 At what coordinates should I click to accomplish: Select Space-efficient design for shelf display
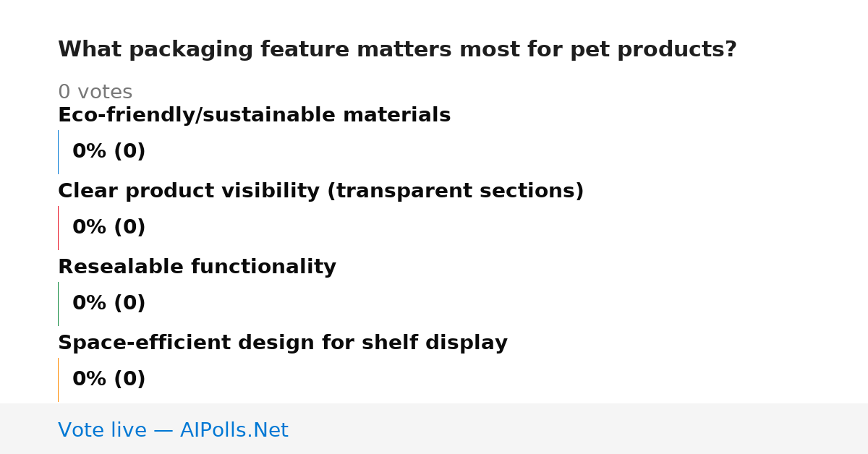(283, 343)
